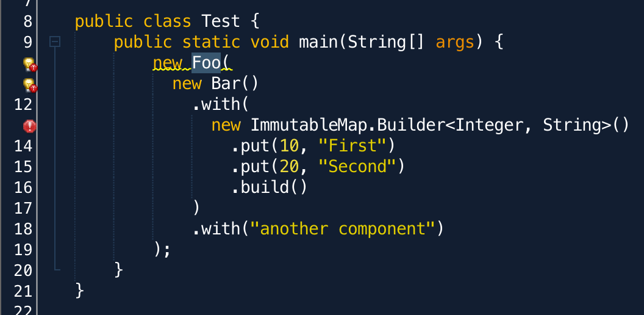Click the highlighted Foo class name
Image resolution: width=644 pixels, height=315 pixels.
[x=206, y=62]
